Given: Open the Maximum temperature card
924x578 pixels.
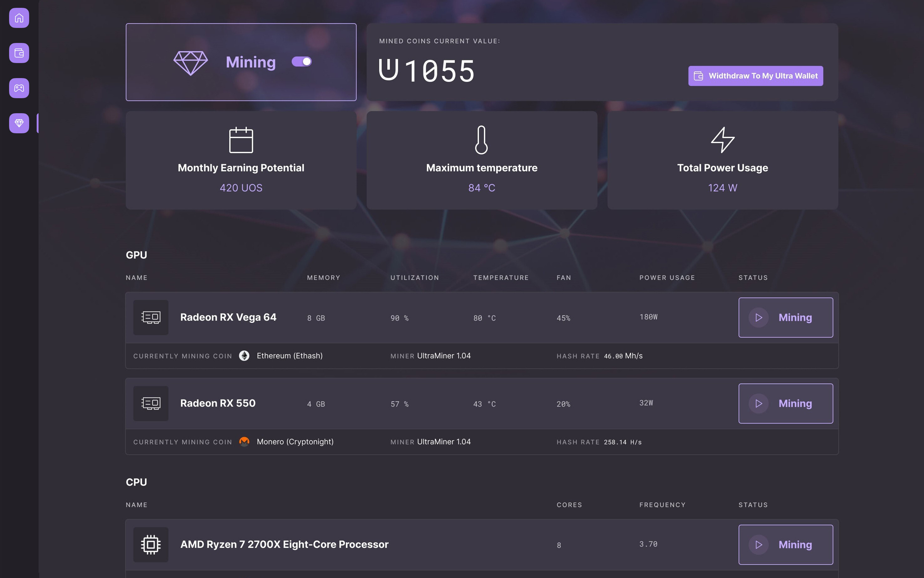Looking at the screenshot, I should tap(482, 160).
